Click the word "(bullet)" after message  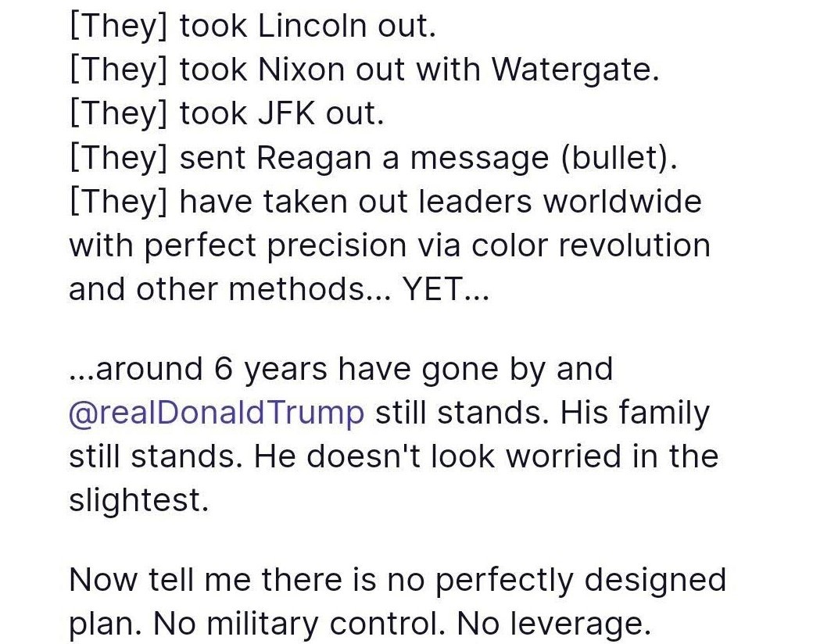click(618, 158)
